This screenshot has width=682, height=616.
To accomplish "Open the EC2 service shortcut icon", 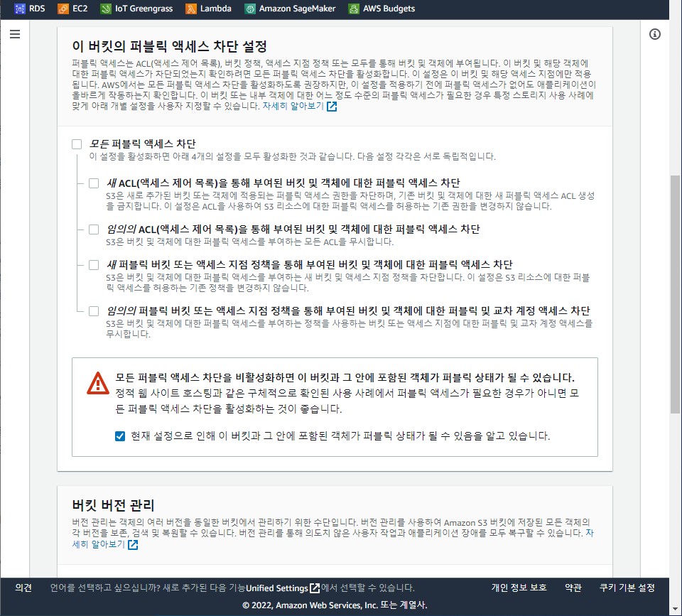I will point(63,9).
